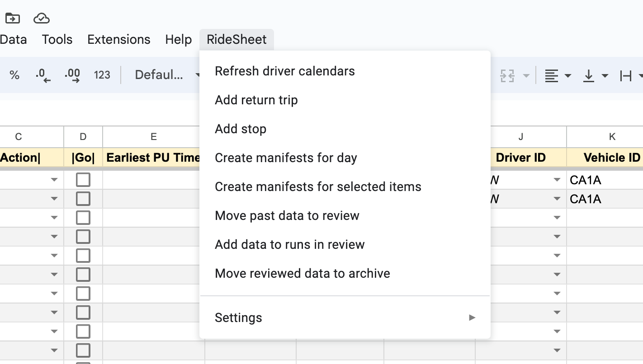Open the Extensions menu
This screenshot has width=643, height=364.
coord(118,40)
